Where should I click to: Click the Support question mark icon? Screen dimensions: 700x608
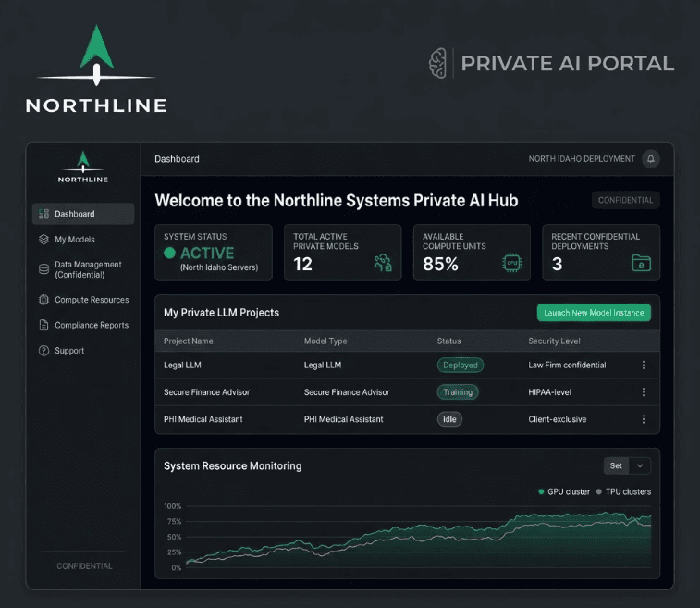[43, 351]
